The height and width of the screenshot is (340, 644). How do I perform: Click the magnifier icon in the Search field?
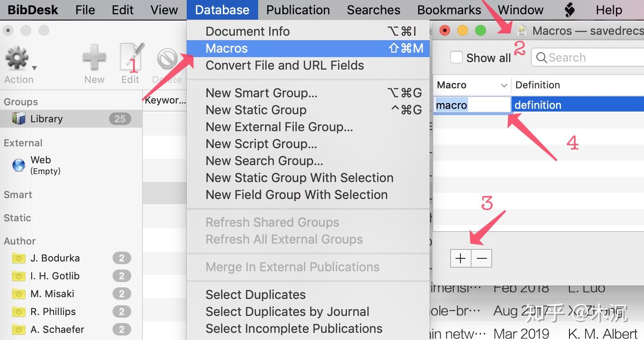(x=541, y=57)
